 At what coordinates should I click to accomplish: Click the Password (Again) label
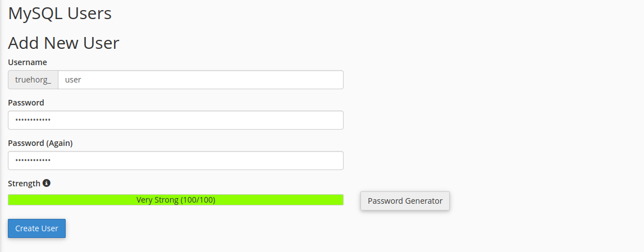tap(40, 143)
